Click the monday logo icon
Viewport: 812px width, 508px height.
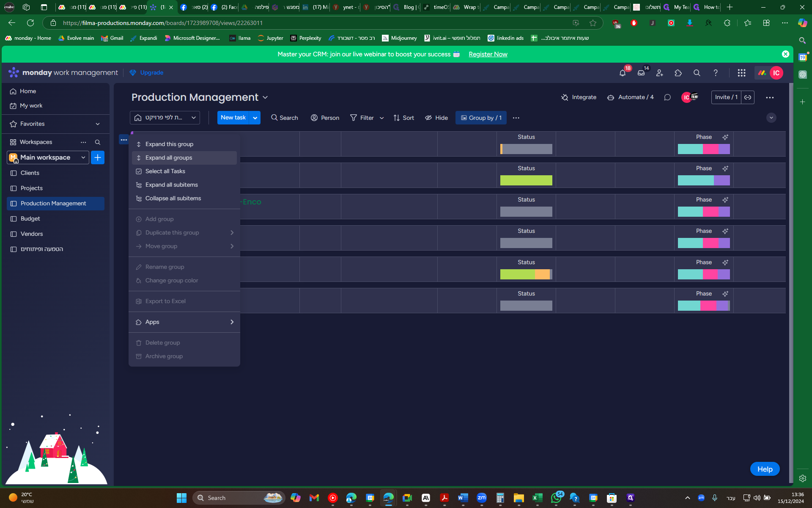14,72
